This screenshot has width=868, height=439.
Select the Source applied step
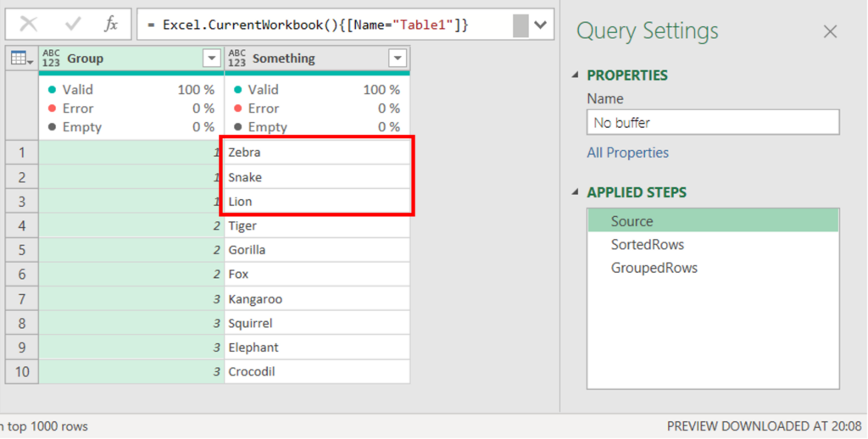[x=713, y=221]
